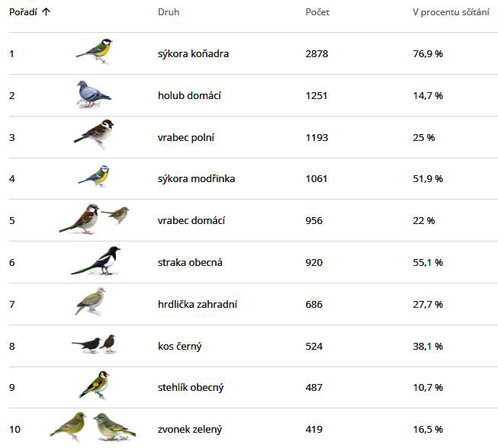This screenshot has width=498, height=448.
Task: Open the straka obecná species name
Action: coord(190,262)
